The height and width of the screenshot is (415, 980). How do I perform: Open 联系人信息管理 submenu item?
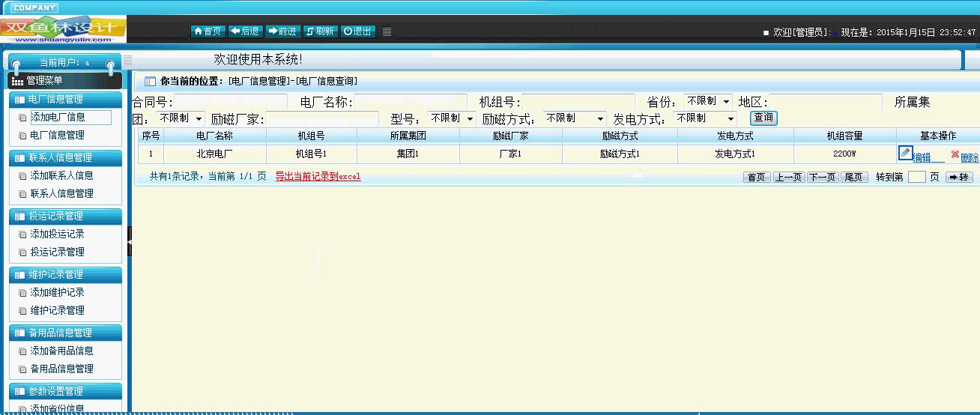click(x=61, y=194)
